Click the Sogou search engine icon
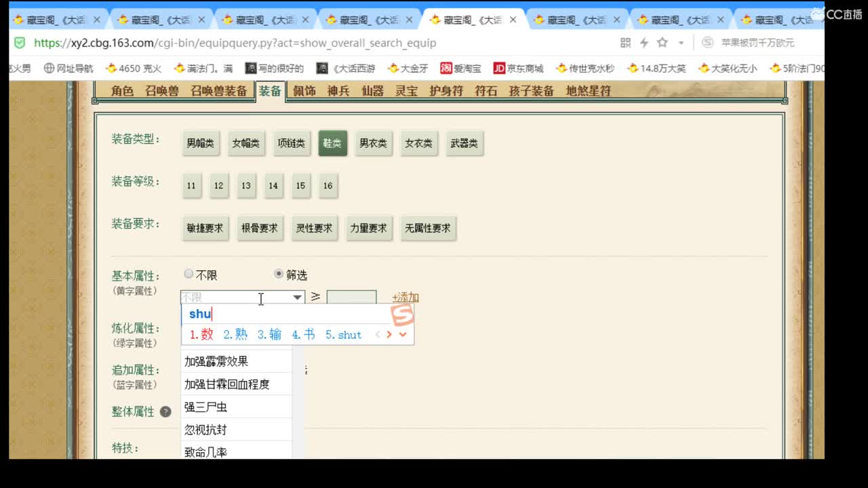Screen dimensions: 868x488 click(708, 43)
